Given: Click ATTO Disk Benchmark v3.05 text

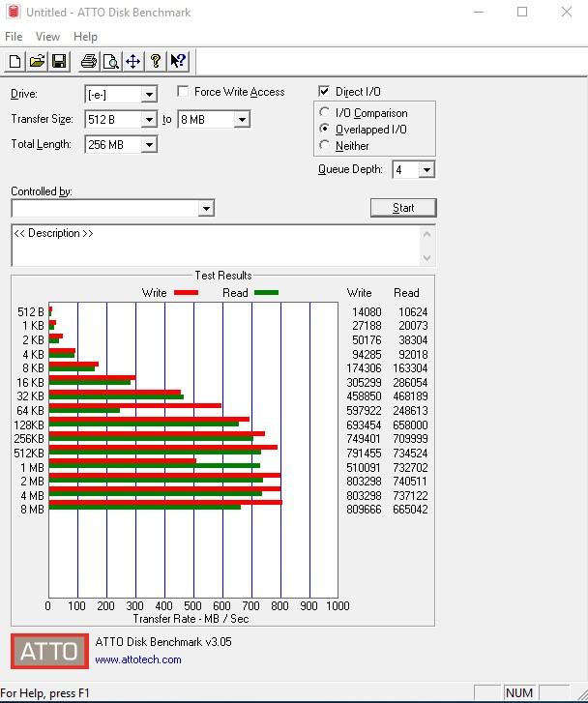Looking at the screenshot, I should click(163, 642).
